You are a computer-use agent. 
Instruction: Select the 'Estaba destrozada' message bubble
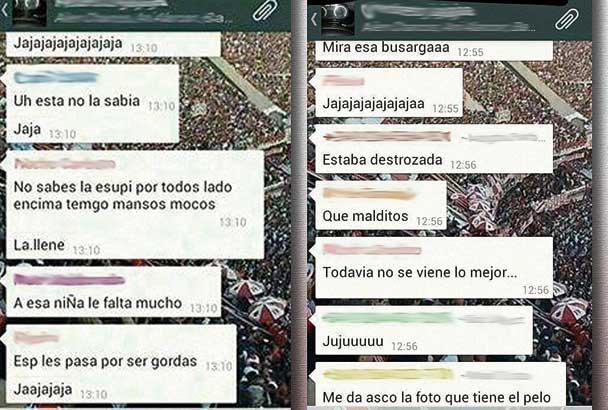(x=434, y=149)
